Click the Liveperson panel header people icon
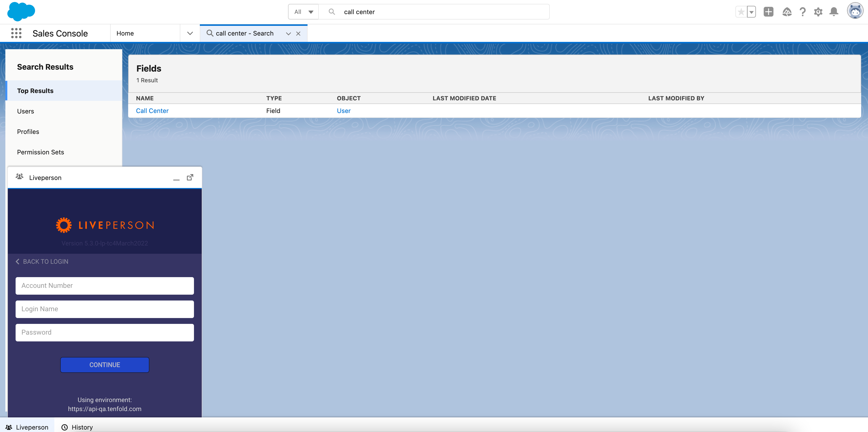Image resolution: width=868 pixels, height=432 pixels. click(19, 177)
